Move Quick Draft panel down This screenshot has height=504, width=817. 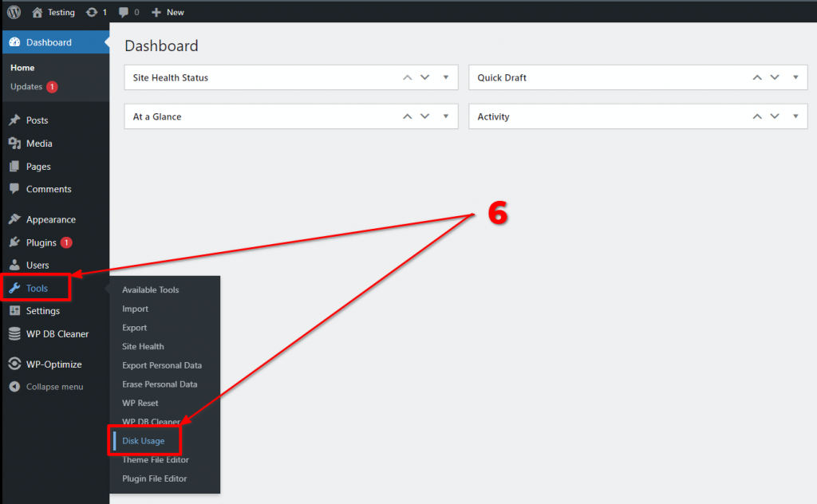(775, 77)
